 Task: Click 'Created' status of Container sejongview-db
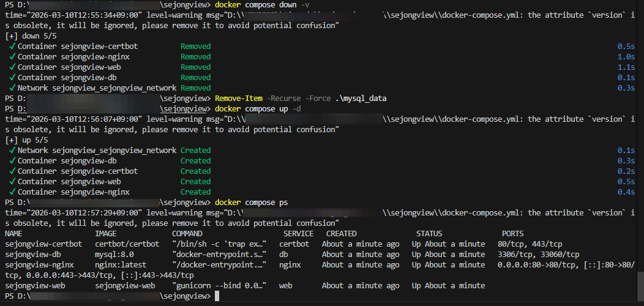tap(195, 160)
